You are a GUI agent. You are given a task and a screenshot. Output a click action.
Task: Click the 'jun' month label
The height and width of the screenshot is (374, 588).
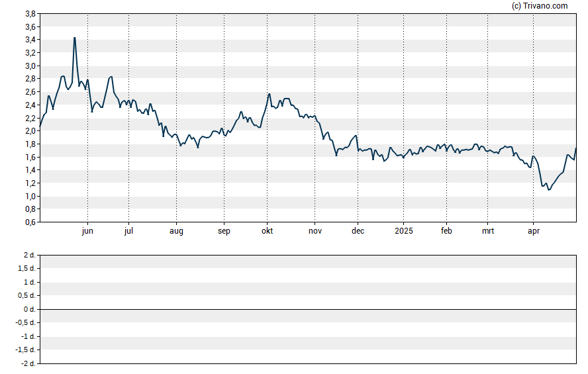click(x=87, y=231)
